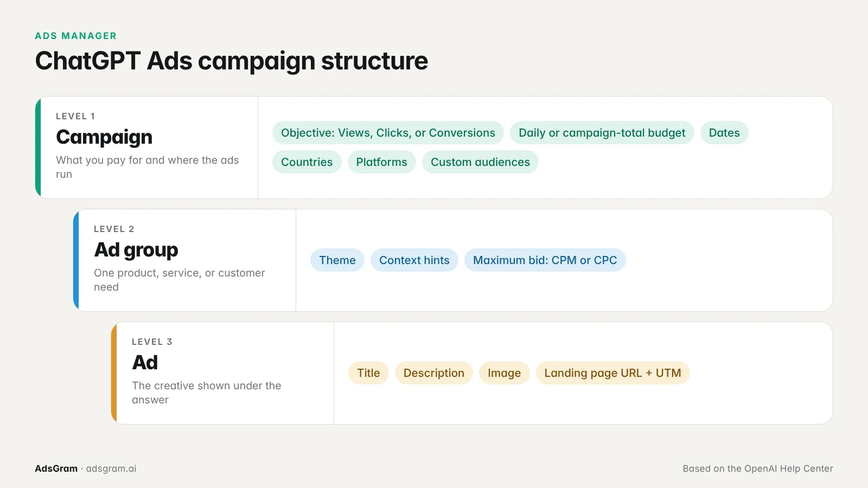Select the Title chip in Ad level

[368, 373]
